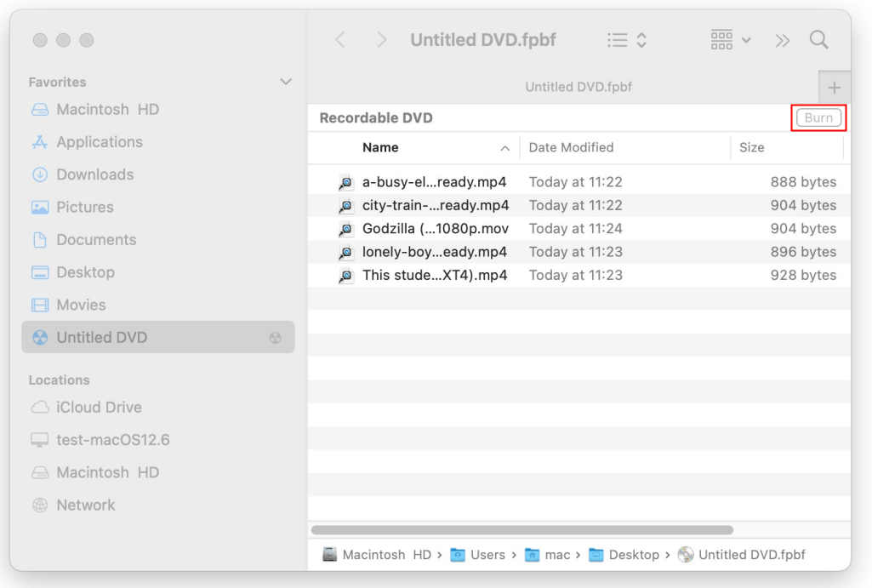
Task: Open Network in the sidebar
Action: click(x=85, y=505)
